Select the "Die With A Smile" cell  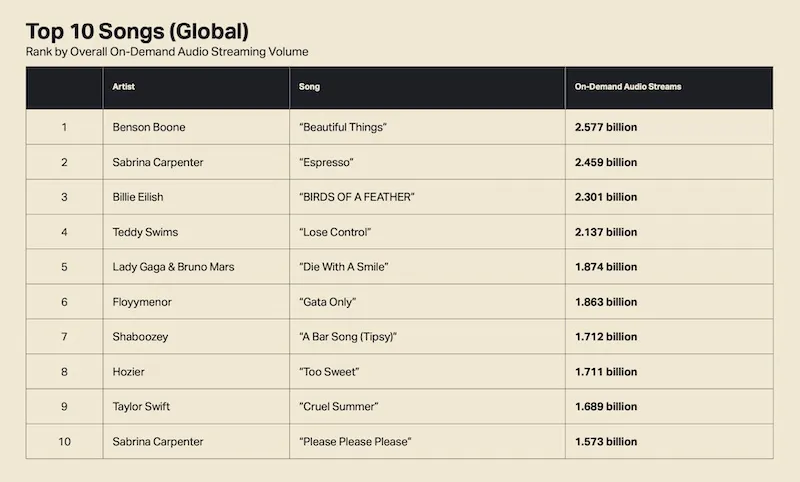[x=344, y=267]
